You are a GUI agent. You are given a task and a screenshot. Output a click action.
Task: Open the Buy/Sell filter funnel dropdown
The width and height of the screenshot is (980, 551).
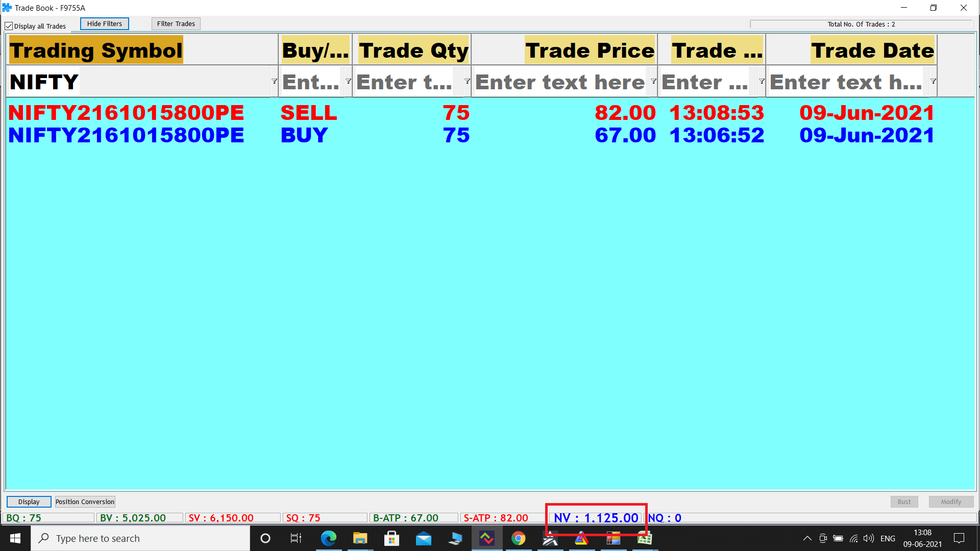[x=348, y=82]
